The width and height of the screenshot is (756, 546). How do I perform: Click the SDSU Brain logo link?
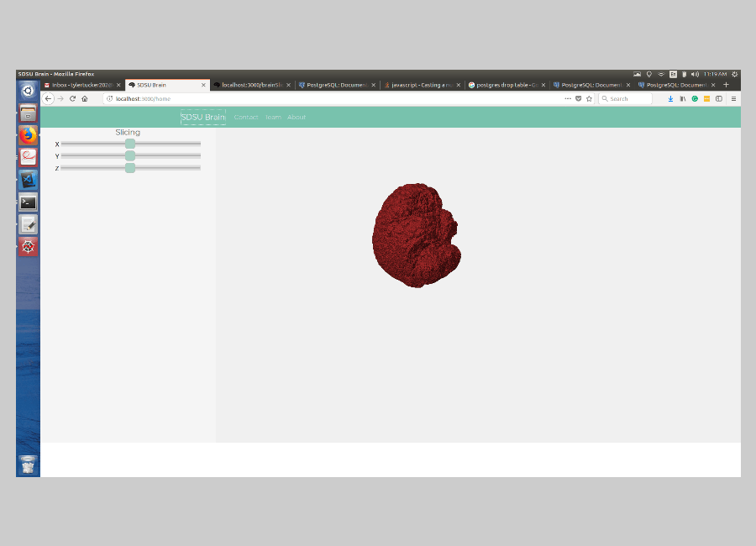[202, 117]
